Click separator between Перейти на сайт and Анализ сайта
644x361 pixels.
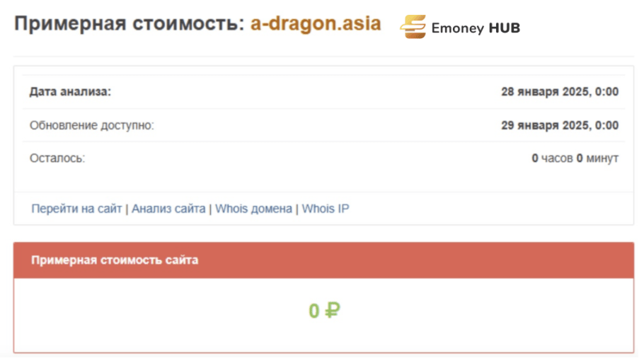tap(127, 209)
